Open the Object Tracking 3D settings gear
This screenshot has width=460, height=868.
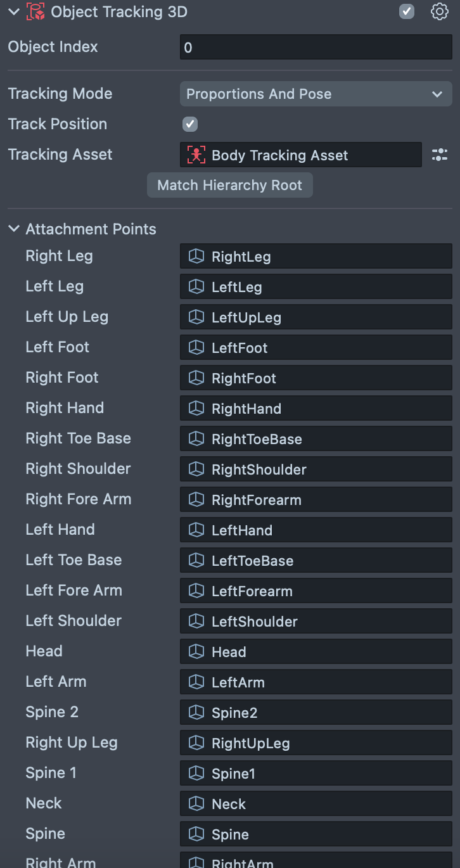pos(439,12)
